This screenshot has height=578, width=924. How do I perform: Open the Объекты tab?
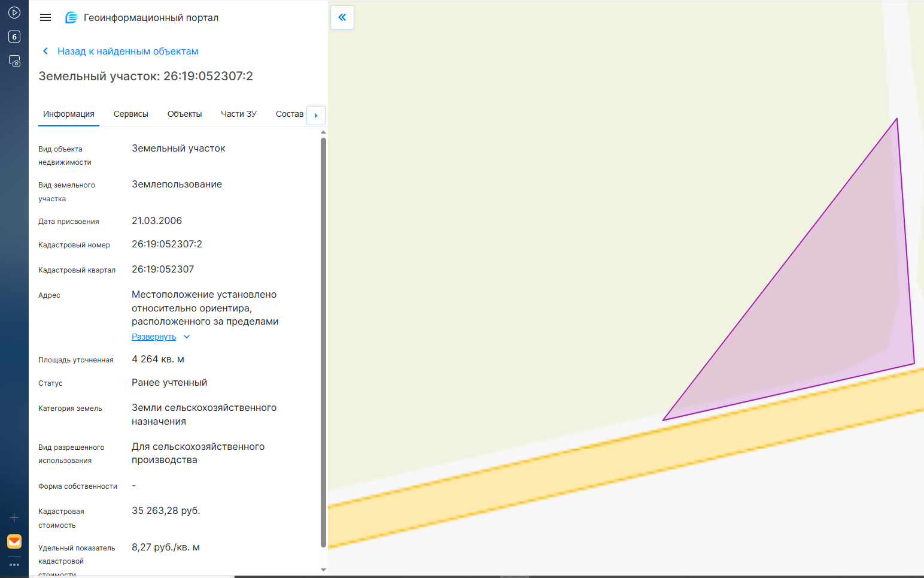(x=184, y=114)
